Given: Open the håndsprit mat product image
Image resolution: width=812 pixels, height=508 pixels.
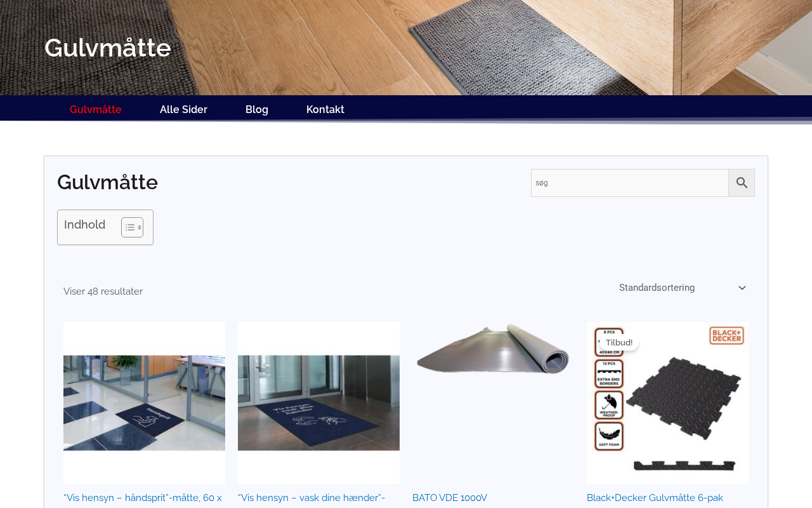Looking at the screenshot, I should pyautogui.click(x=144, y=403).
